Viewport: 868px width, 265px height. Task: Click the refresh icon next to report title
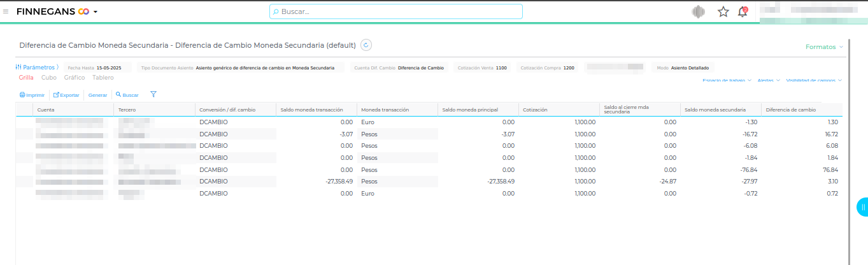point(366,45)
